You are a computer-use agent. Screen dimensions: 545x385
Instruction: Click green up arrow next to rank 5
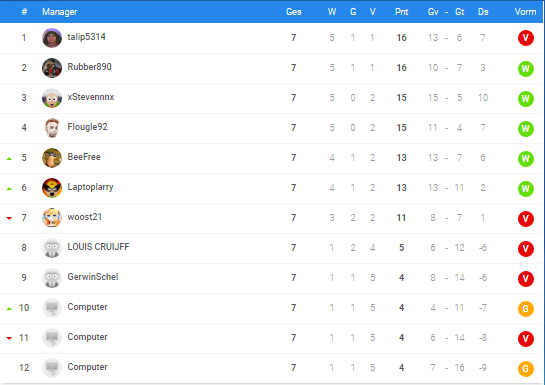click(9, 158)
